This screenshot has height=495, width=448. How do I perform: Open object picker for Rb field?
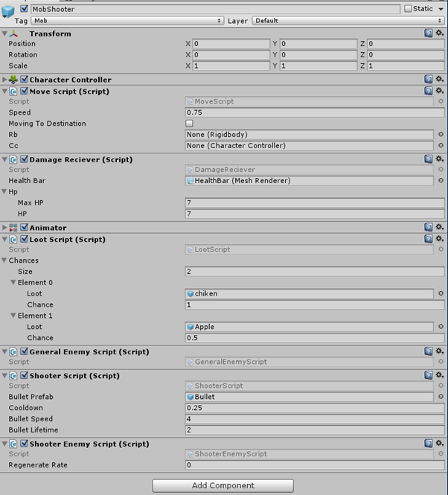click(441, 135)
